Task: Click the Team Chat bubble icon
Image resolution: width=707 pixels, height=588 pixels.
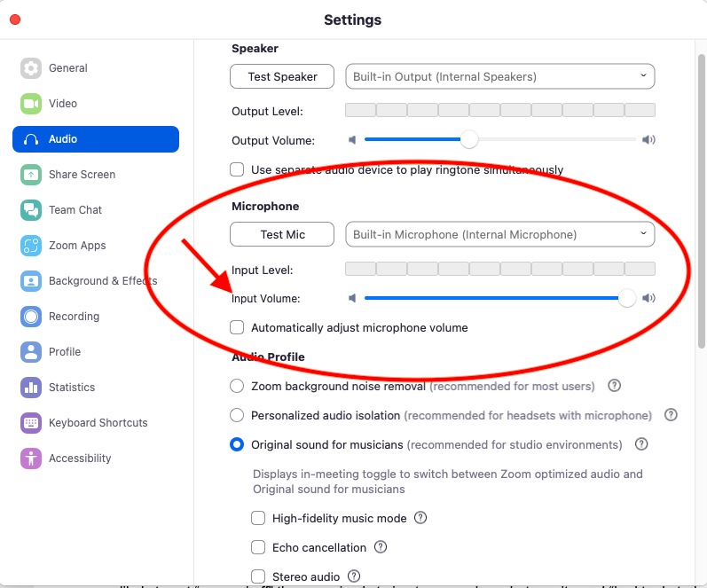Action: click(x=31, y=210)
